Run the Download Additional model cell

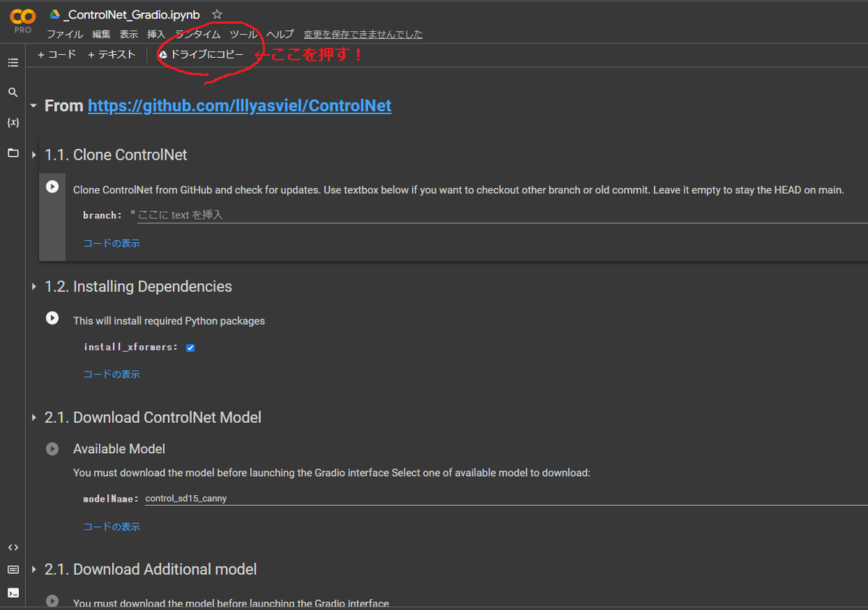pos(52,601)
